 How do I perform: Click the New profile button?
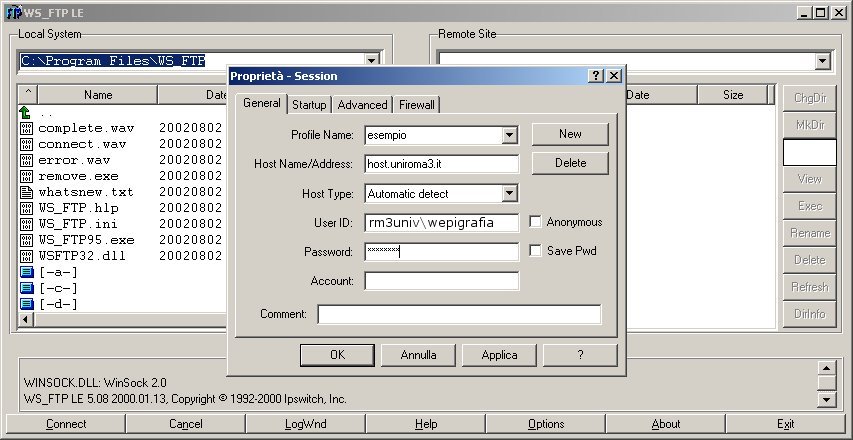[570, 134]
